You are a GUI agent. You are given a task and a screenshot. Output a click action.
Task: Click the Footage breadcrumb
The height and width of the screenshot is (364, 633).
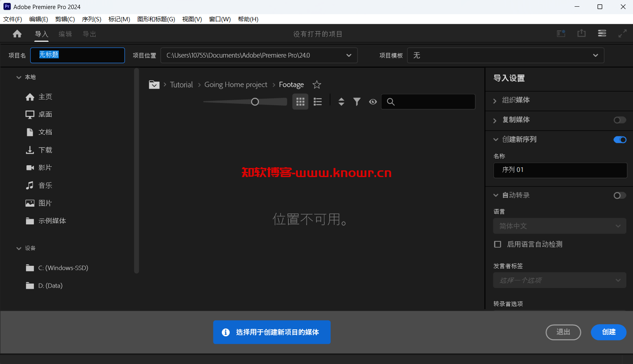tap(291, 85)
